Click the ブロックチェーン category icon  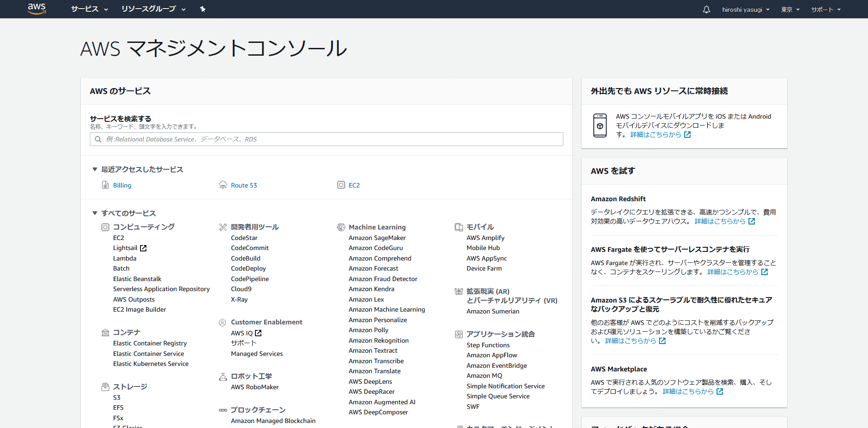[223, 410]
